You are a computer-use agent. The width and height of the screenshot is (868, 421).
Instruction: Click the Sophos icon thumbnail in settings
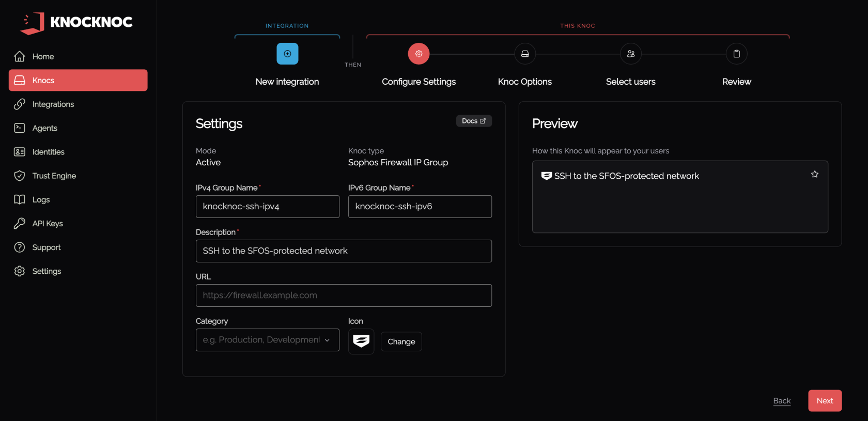coord(361,341)
